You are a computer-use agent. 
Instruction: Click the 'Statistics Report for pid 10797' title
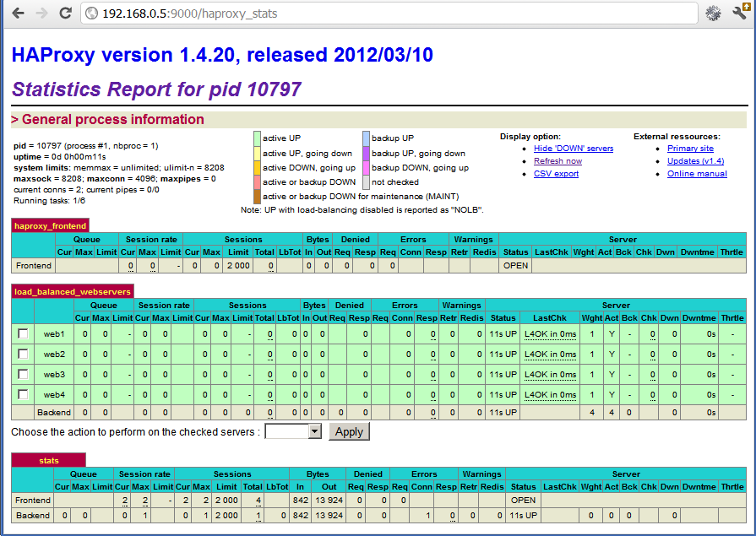[156, 89]
